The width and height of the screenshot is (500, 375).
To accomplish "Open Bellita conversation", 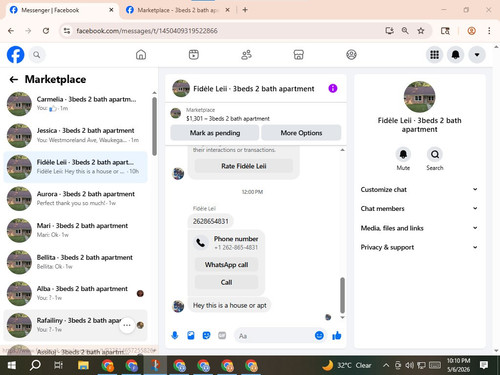I will (x=75, y=262).
